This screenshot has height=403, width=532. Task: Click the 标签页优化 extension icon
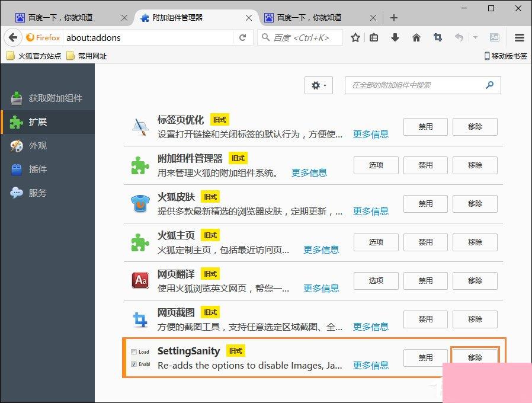(x=140, y=127)
